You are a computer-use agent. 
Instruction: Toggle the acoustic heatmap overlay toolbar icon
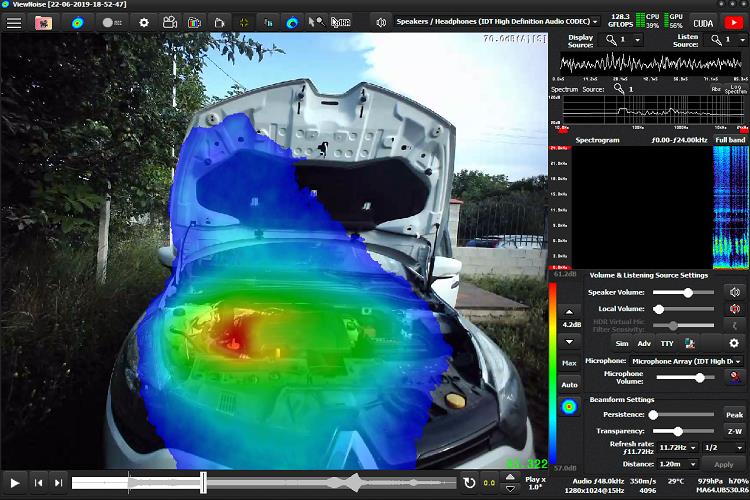[x=77, y=22]
